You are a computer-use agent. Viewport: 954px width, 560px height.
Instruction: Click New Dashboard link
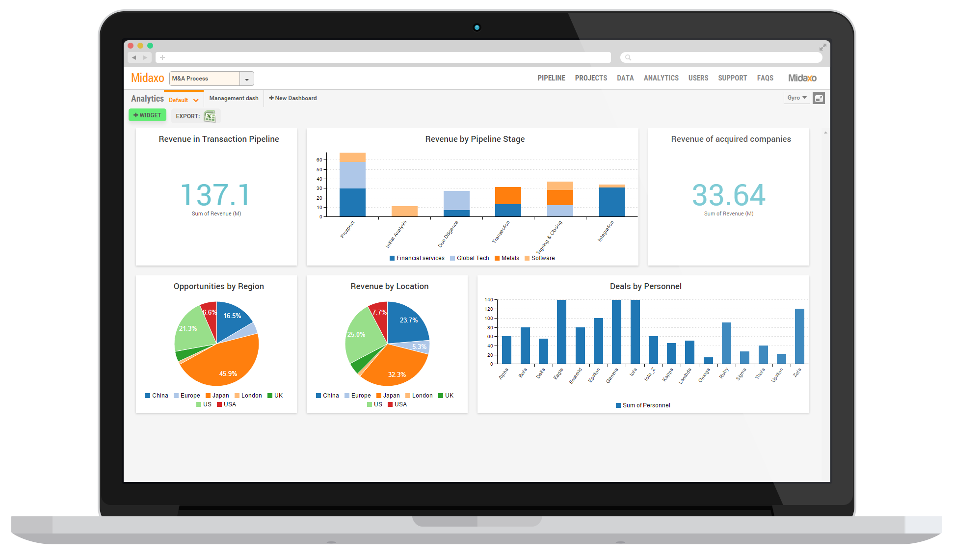[293, 98]
